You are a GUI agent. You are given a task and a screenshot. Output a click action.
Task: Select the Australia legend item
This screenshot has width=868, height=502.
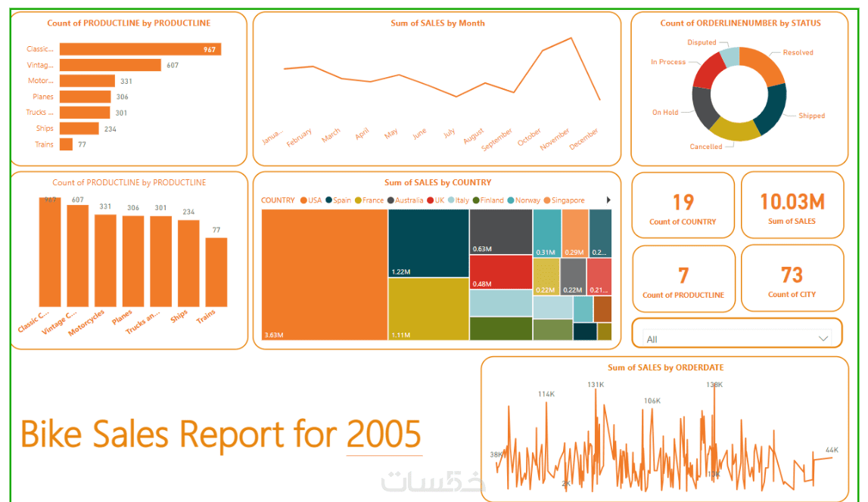tap(405, 200)
